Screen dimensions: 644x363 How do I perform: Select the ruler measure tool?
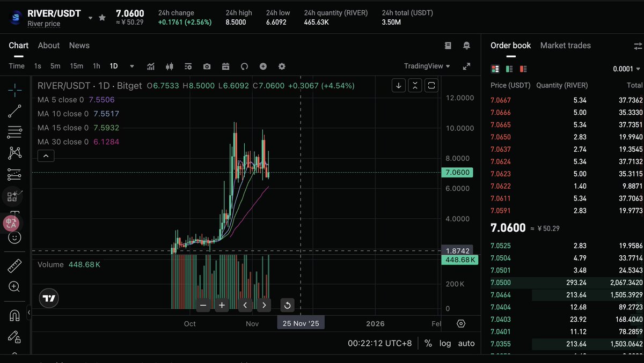(14, 265)
